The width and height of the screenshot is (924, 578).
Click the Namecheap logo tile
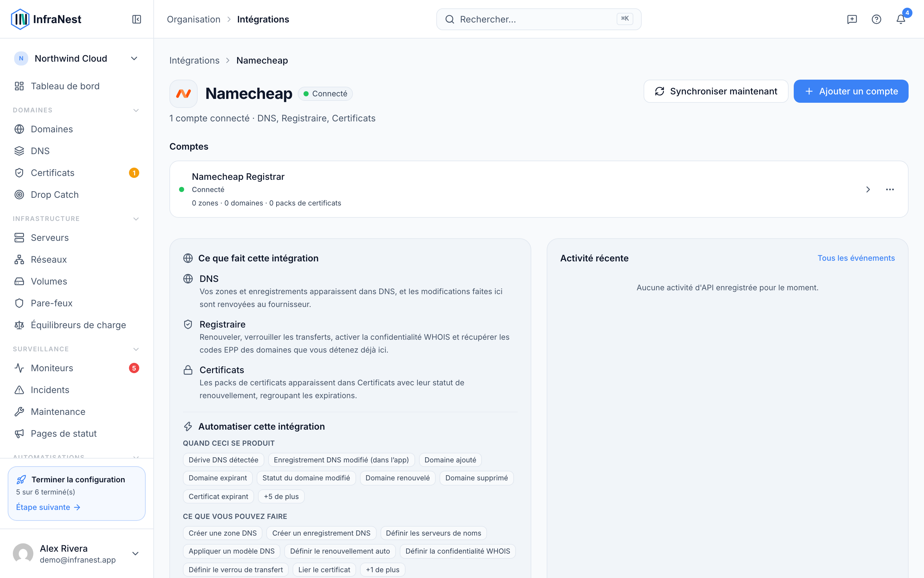[183, 94]
